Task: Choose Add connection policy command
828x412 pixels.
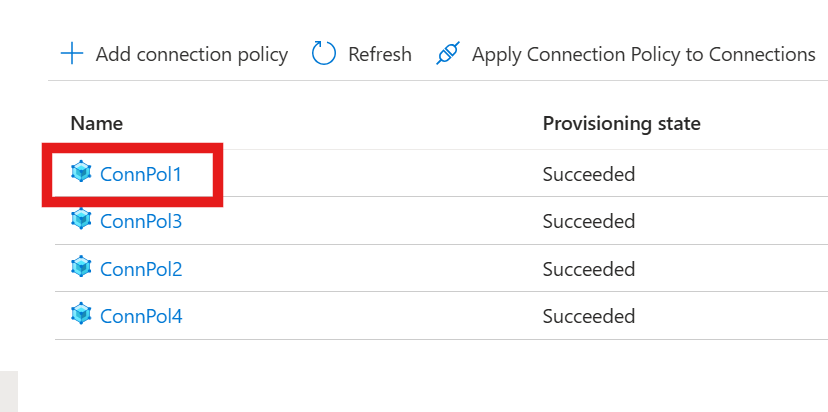Action: tap(192, 54)
